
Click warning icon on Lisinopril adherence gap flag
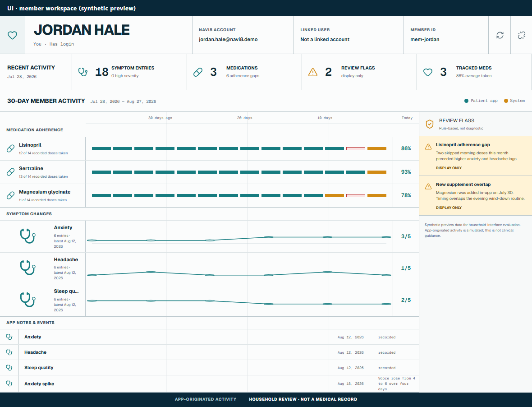tap(428, 147)
